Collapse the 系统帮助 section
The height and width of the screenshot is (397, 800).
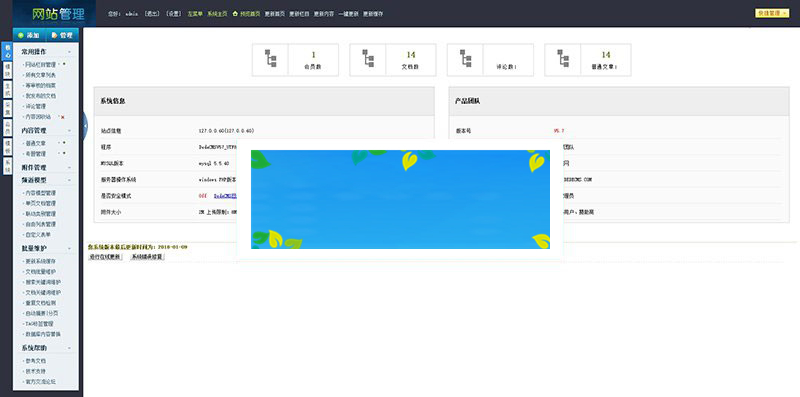[x=69, y=348]
